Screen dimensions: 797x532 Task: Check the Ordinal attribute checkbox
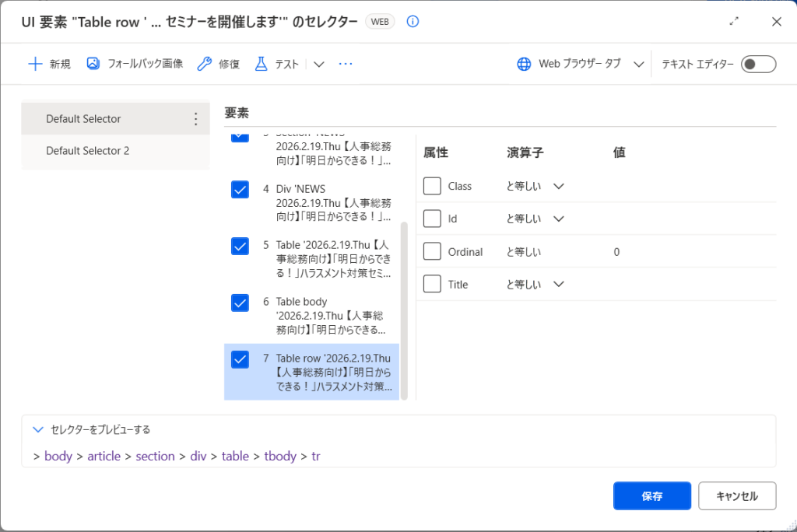(432, 252)
